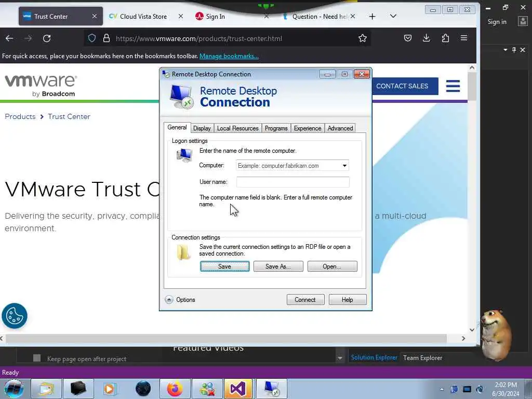
Task: Open the Pocket save icon
Action: pos(408,38)
